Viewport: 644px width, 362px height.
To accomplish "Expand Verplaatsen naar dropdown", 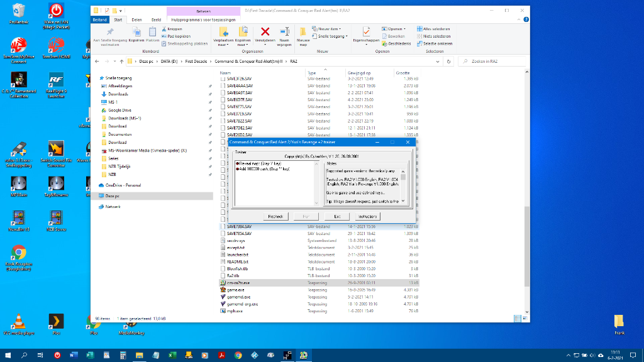I will [223, 42].
